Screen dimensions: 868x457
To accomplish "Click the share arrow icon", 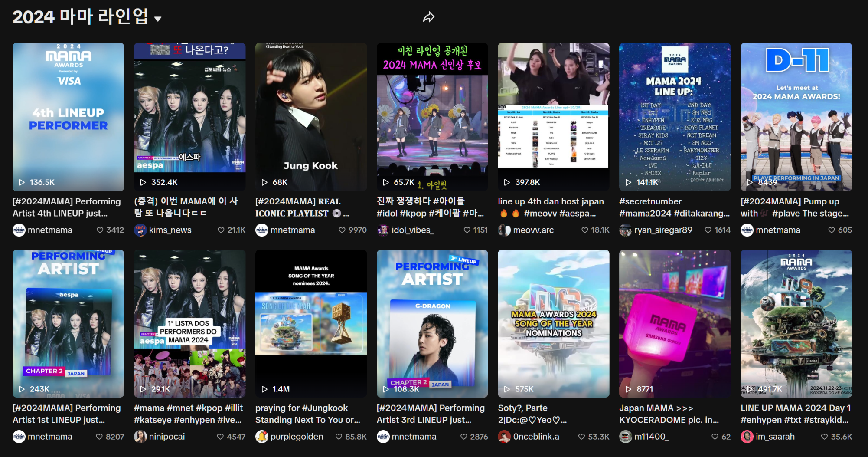I will (429, 17).
